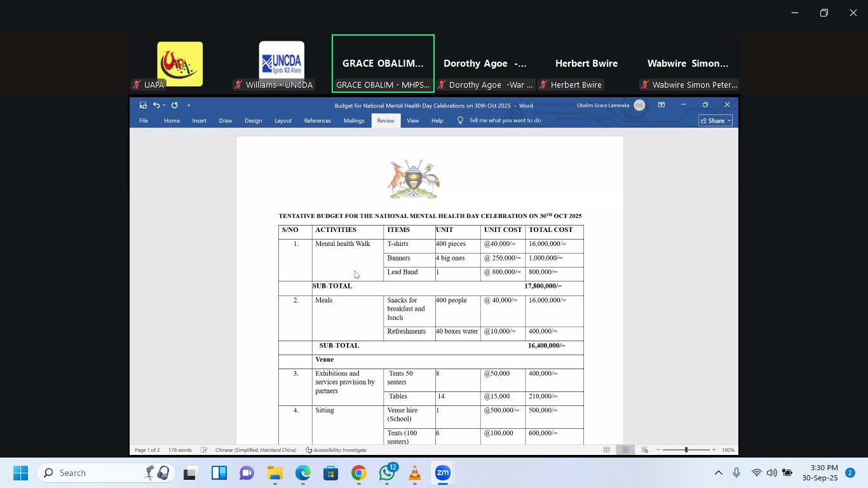Open Microsoft Edge from the taskbar
Screen dimensions: 868x488
click(x=302, y=473)
